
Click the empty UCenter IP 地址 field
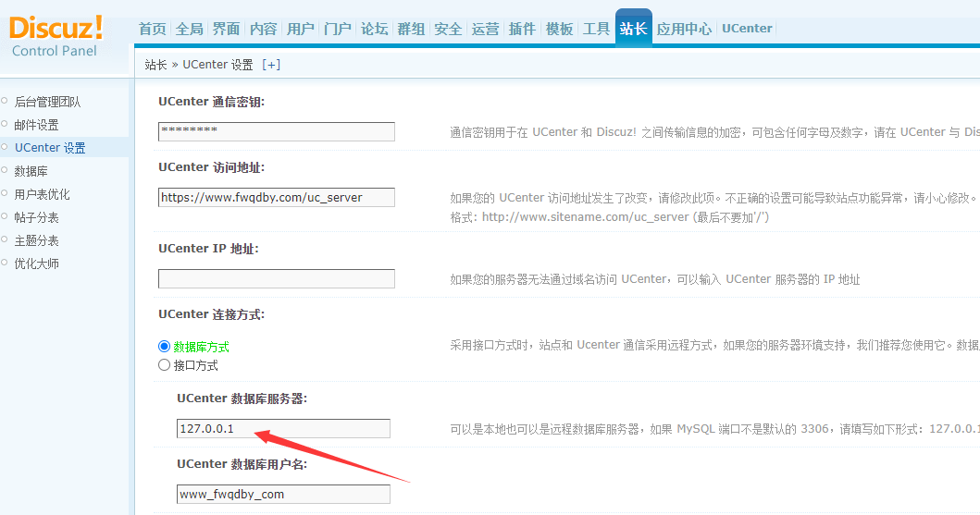(x=277, y=278)
